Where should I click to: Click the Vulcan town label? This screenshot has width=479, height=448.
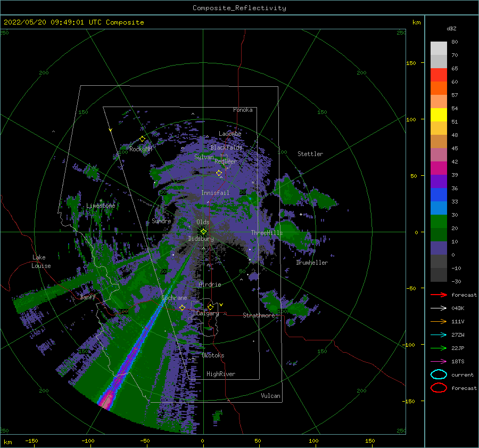tap(270, 396)
